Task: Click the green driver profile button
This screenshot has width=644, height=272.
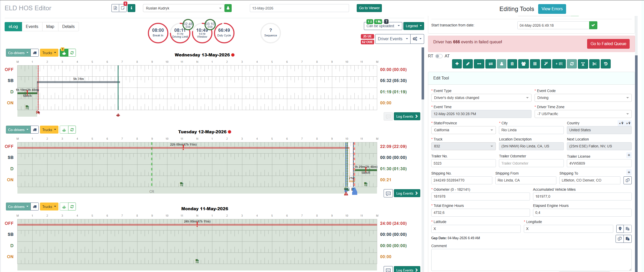Action: [x=228, y=8]
